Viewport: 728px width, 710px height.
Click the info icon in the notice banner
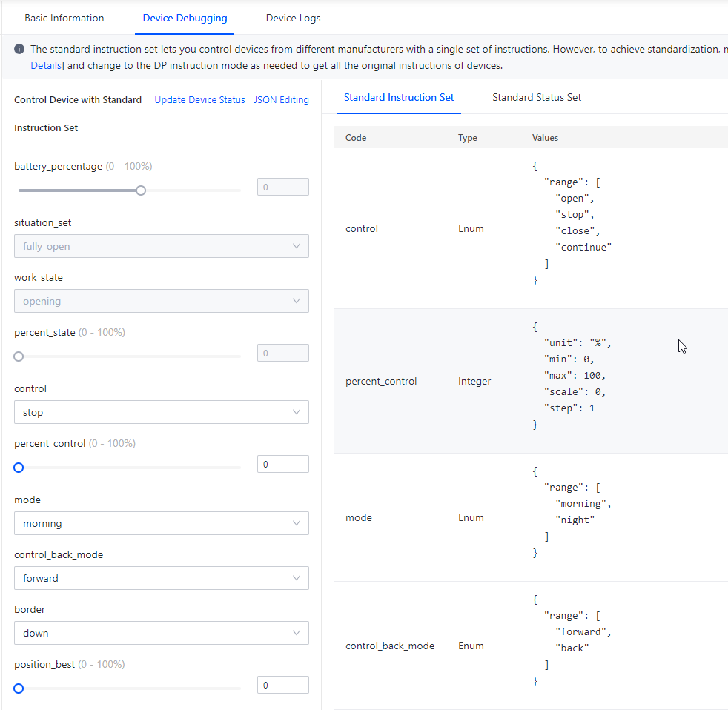pos(19,49)
